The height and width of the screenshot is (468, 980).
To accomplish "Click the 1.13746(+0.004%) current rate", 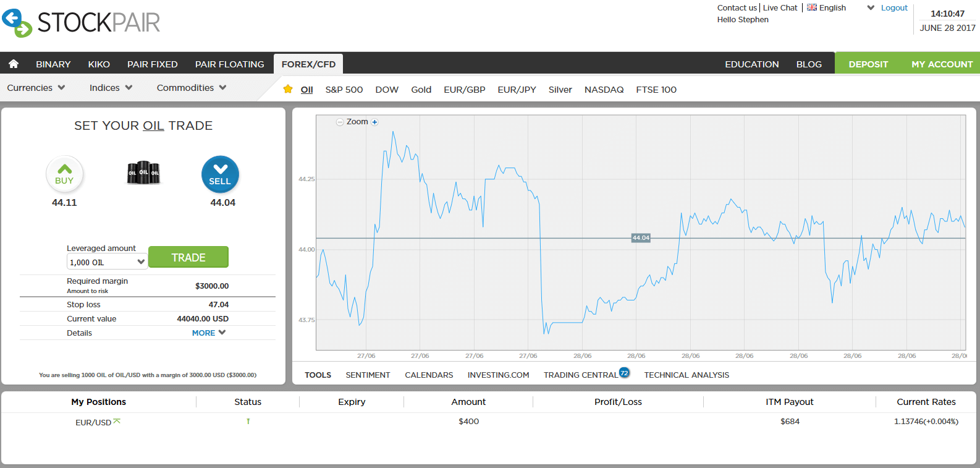I will [x=926, y=422].
